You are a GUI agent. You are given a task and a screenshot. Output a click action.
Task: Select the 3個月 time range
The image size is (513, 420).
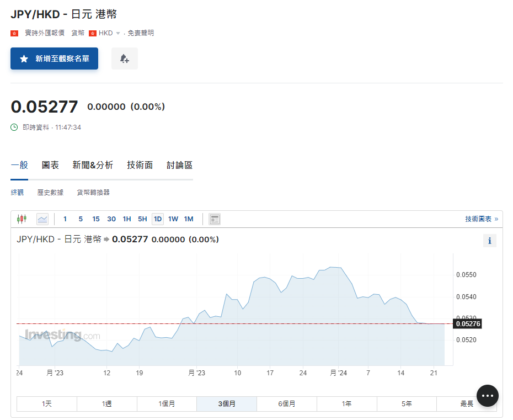[x=227, y=404]
